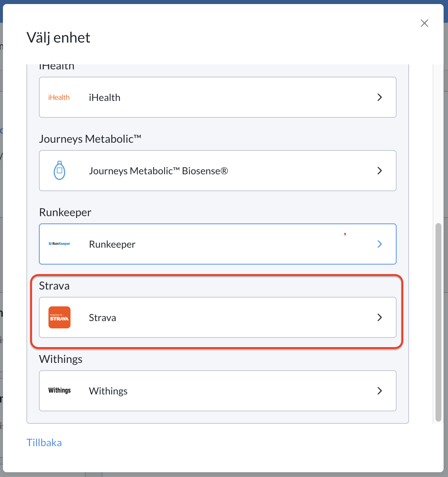
Task: Go back using the Tillbaka link
Action: (x=44, y=443)
